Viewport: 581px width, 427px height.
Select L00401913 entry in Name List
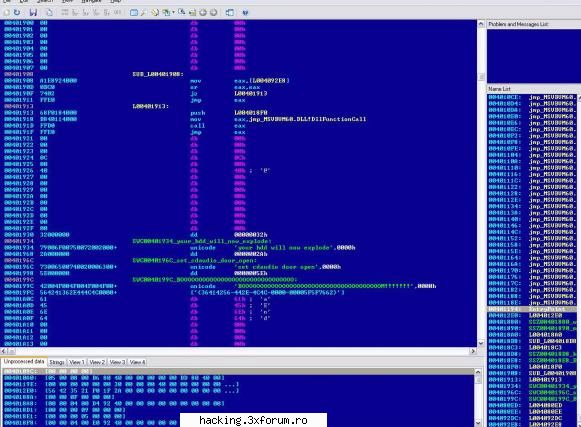[x=532, y=380]
